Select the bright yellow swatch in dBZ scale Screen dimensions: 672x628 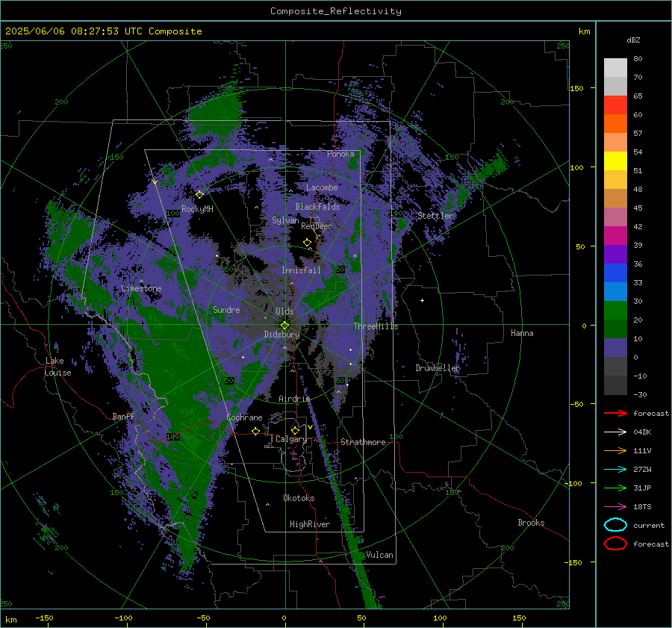[x=615, y=161]
